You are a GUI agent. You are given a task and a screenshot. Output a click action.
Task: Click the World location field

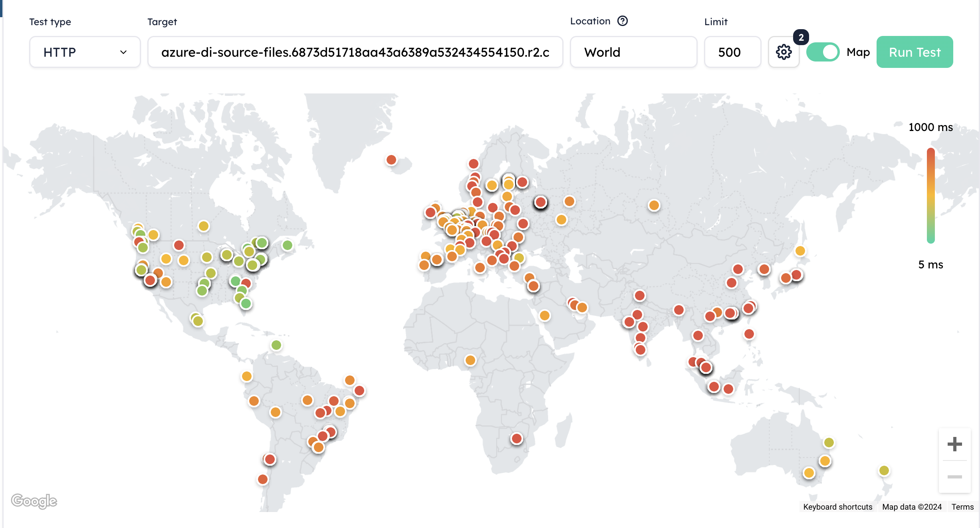click(x=633, y=52)
